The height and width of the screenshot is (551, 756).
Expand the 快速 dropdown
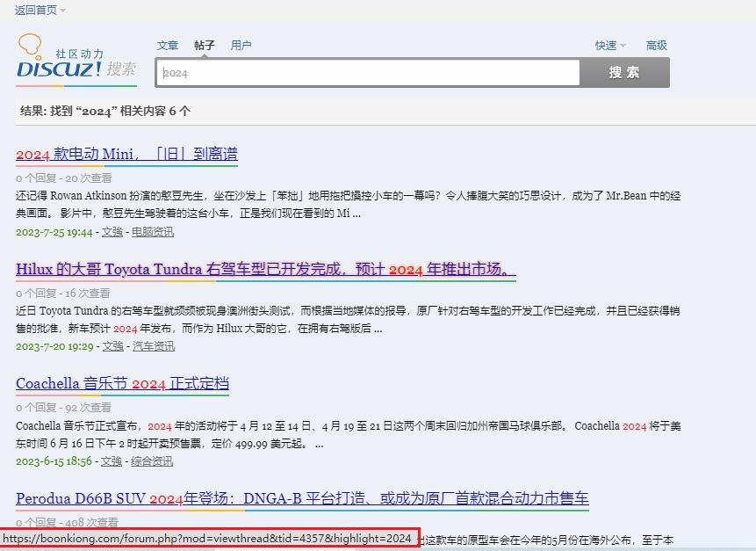[610, 46]
